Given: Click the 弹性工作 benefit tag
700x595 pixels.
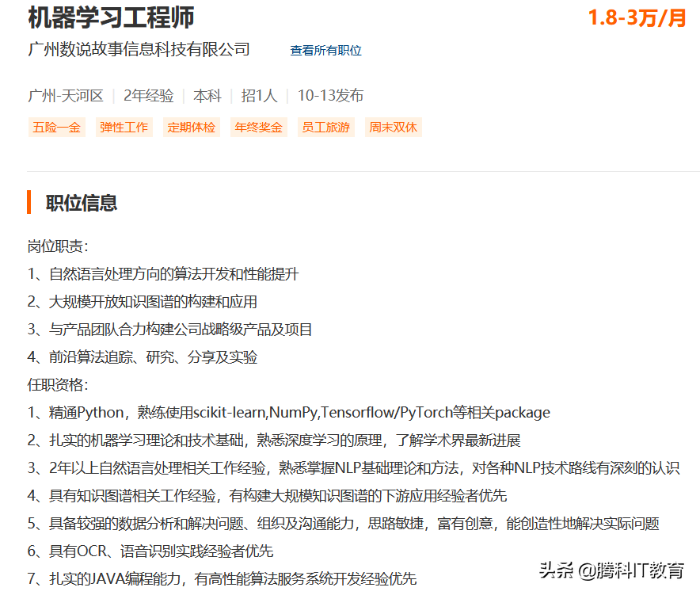Looking at the screenshot, I should (x=124, y=127).
